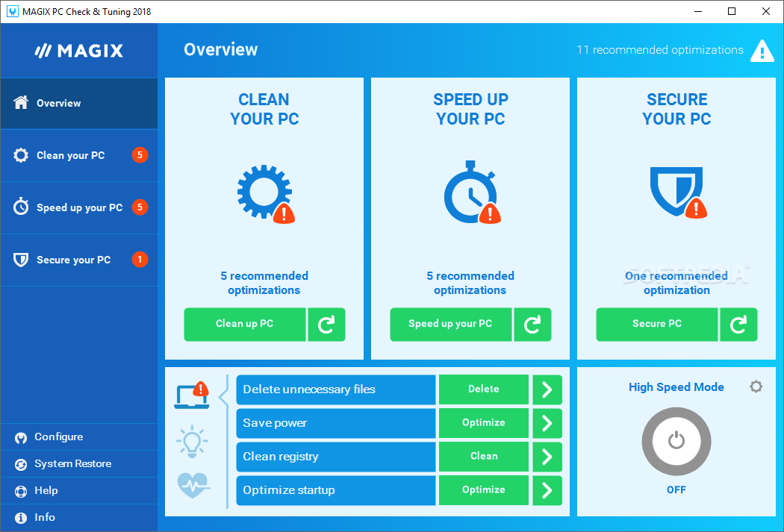Screen dimensions: 784x532
Task: Click the red 5 badge on Clean your PC
Action: [x=140, y=155]
